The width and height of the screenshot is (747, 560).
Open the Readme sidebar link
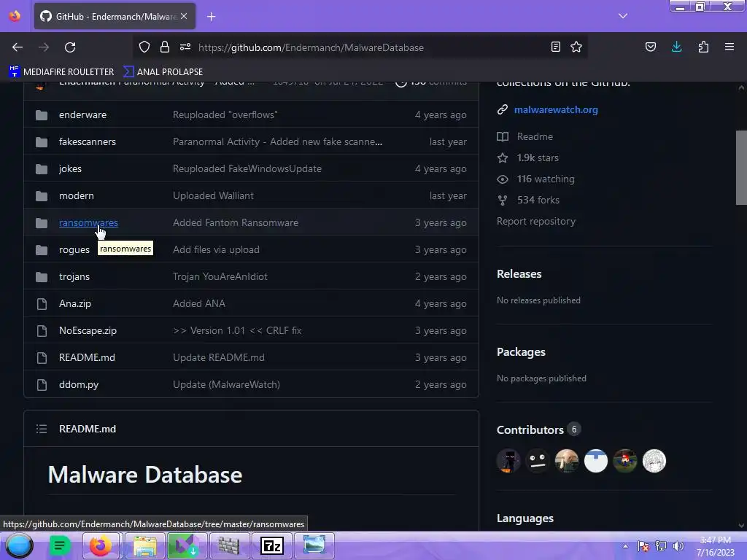click(x=535, y=136)
